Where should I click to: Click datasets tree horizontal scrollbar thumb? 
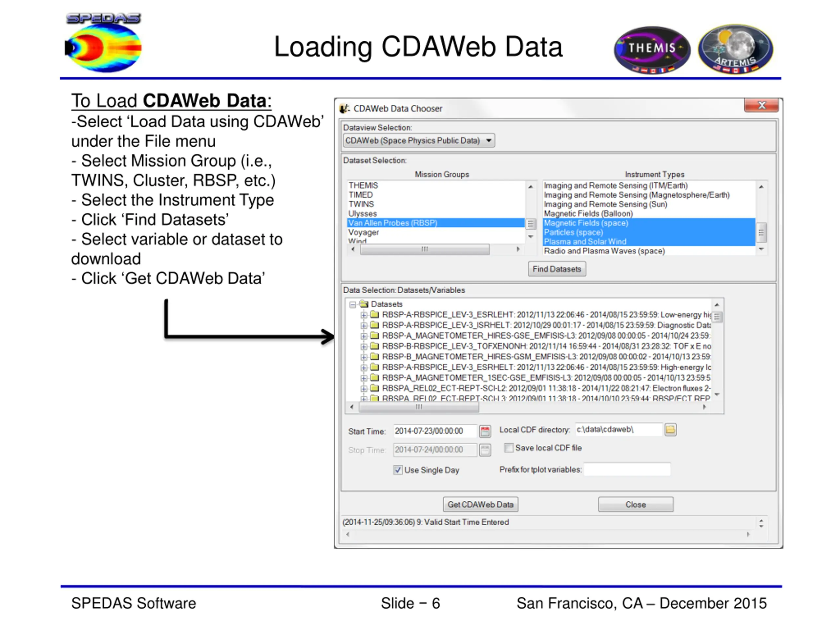tap(419, 407)
